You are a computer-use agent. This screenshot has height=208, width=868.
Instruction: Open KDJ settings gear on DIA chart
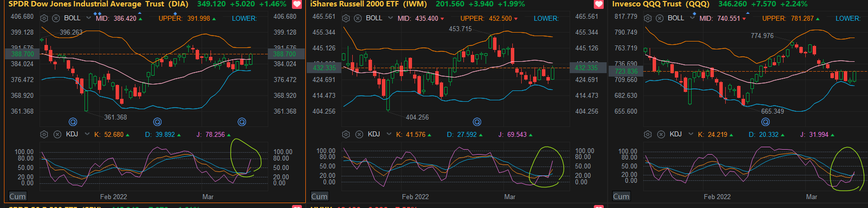[44, 134]
